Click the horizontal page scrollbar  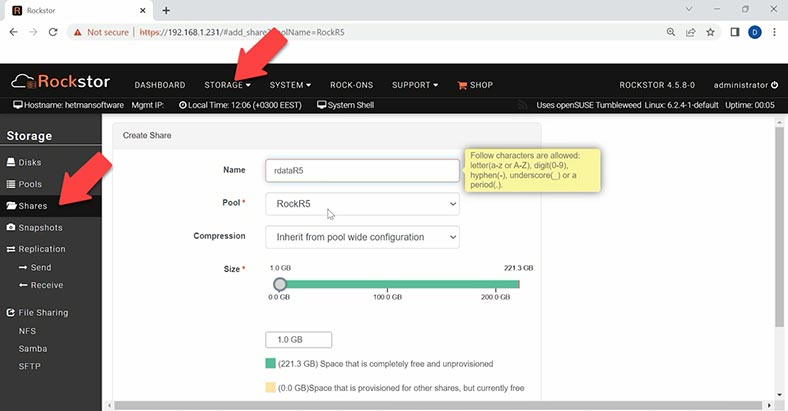[x=437, y=405]
